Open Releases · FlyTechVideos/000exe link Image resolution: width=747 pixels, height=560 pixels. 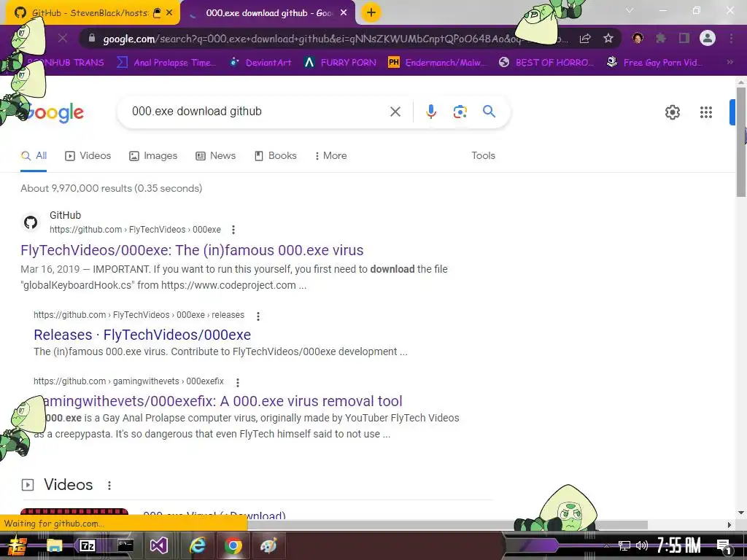[142, 335]
